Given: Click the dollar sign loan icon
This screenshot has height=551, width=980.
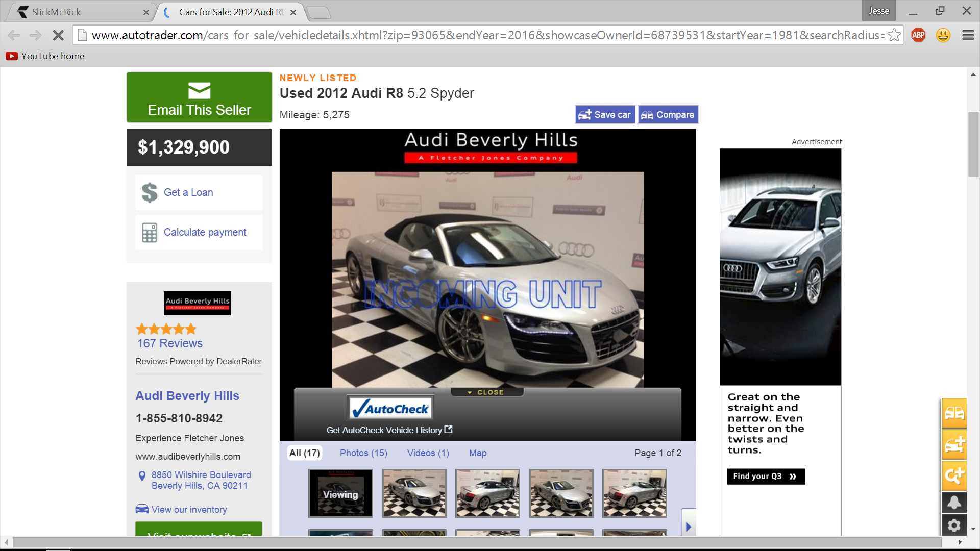Looking at the screenshot, I should coord(150,192).
